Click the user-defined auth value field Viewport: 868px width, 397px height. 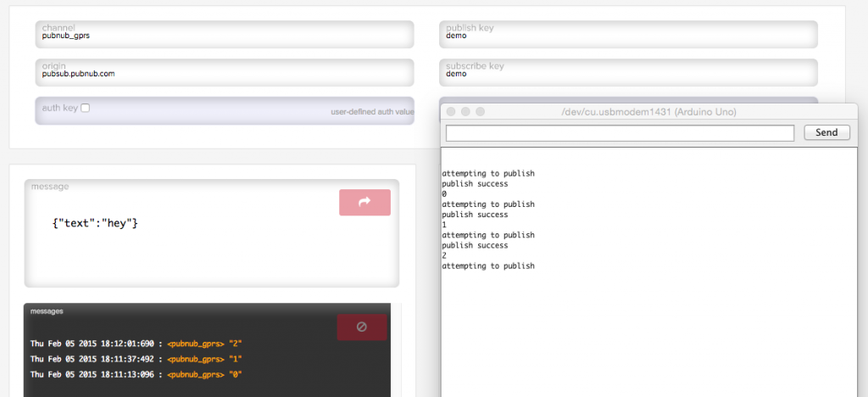[254, 111]
